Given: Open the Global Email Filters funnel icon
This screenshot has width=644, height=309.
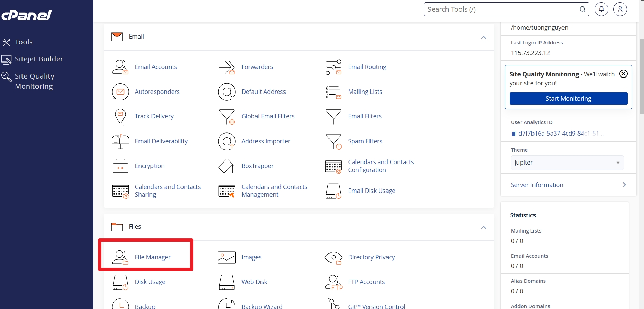Looking at the screenshot, I should pyautogui.click(x=227, y=116).
